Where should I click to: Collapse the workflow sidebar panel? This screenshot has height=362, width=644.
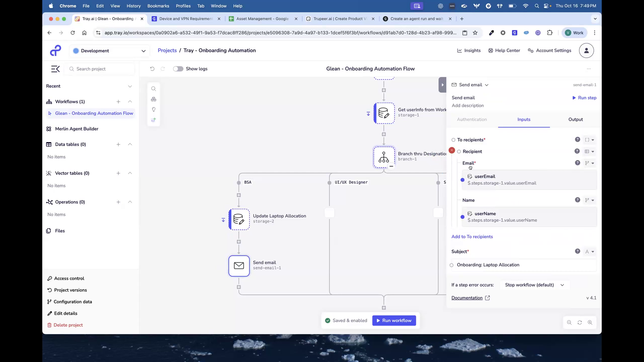pos(55,69)
